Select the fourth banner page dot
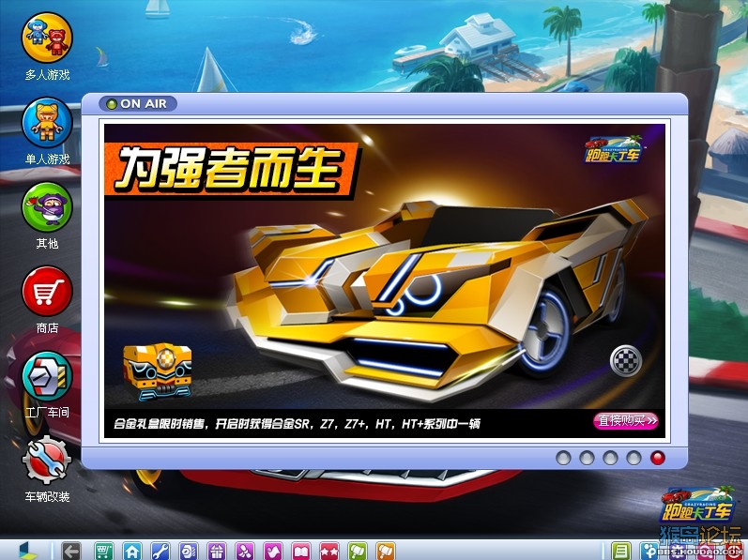The width and height of the screenshot is (748, 560). 634,458
